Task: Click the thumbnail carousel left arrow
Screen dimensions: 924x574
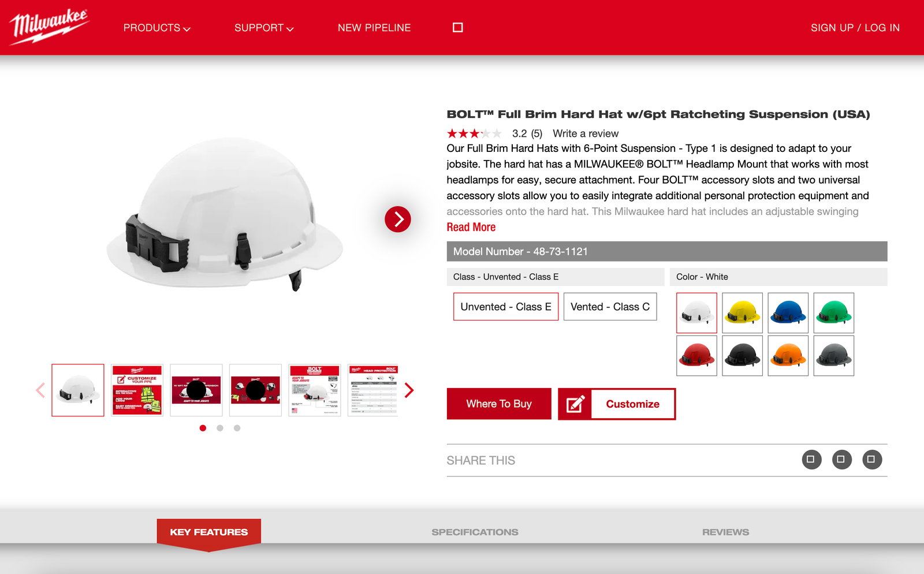Action: click(x=40, y=390)
